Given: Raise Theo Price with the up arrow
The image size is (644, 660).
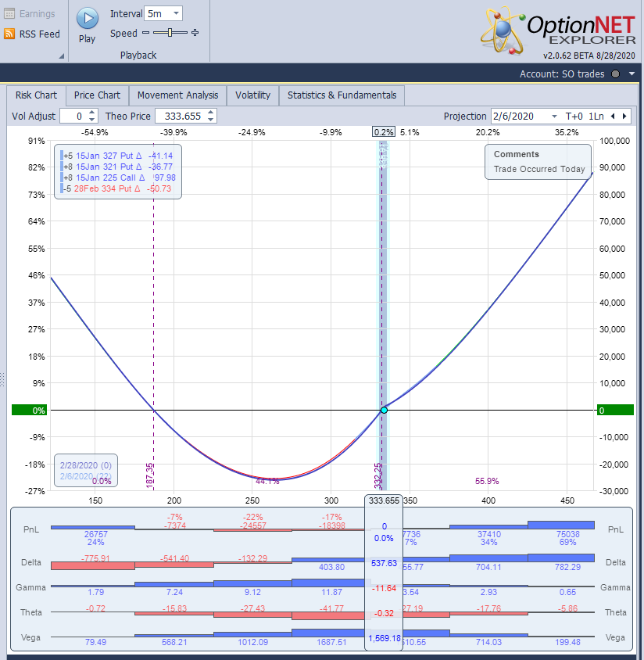Looking at the screenshot, I should [211, 113].
